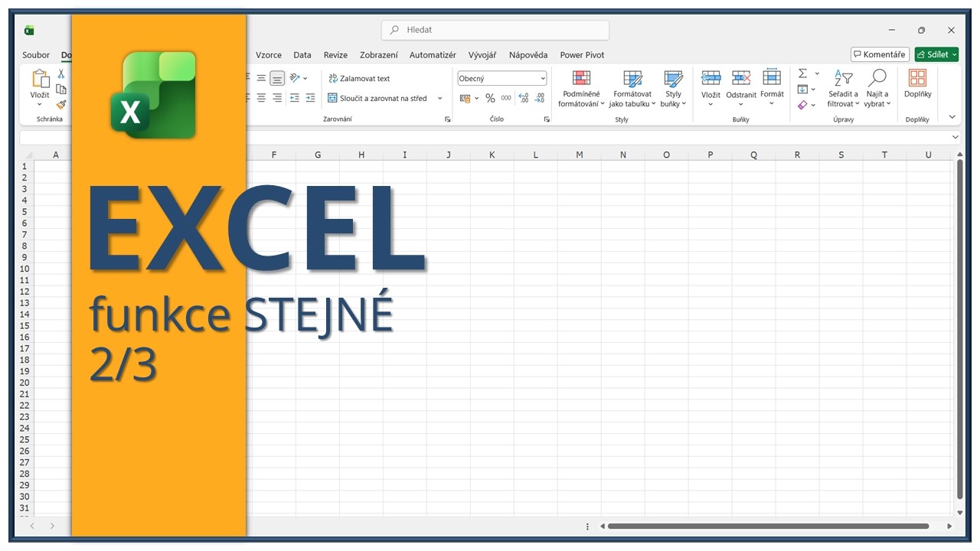Apply thousands separator (000) style
Screen dimensions: 980x551
(506, 98)
